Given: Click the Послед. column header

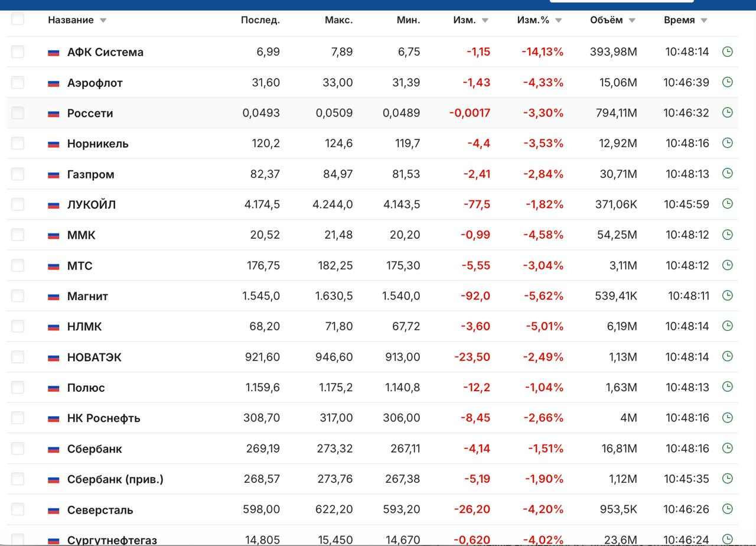Looking at the screenshot, I should (260, 20).
